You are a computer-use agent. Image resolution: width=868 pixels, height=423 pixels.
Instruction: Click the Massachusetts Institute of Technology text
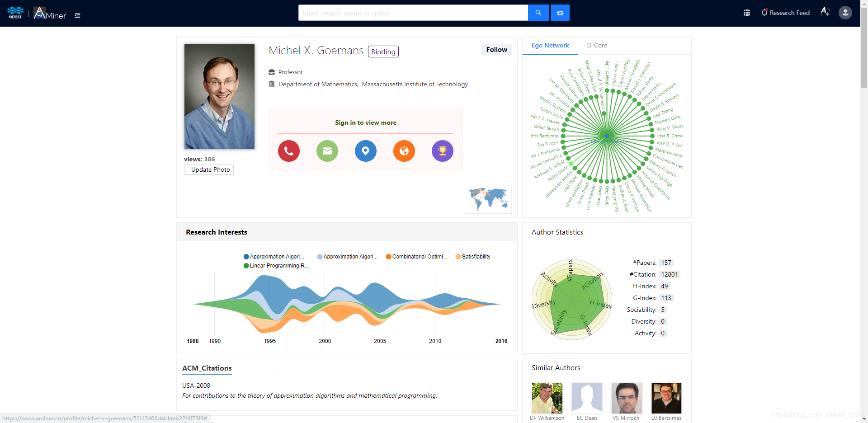pyautogui.click(x=415, y=84)
